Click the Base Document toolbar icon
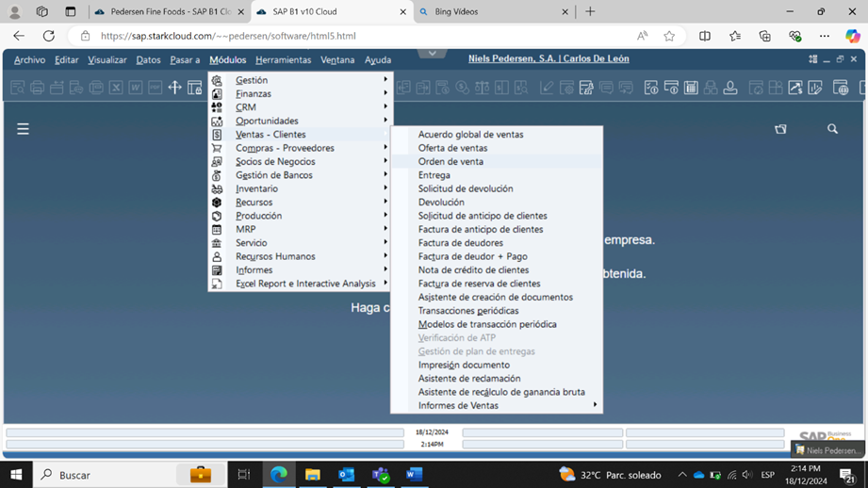 403,88
